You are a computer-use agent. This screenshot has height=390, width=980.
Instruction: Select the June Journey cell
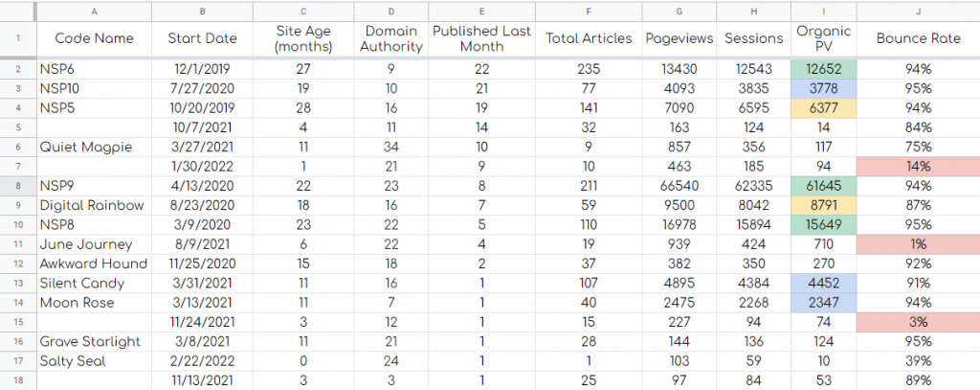click(94, 244)
